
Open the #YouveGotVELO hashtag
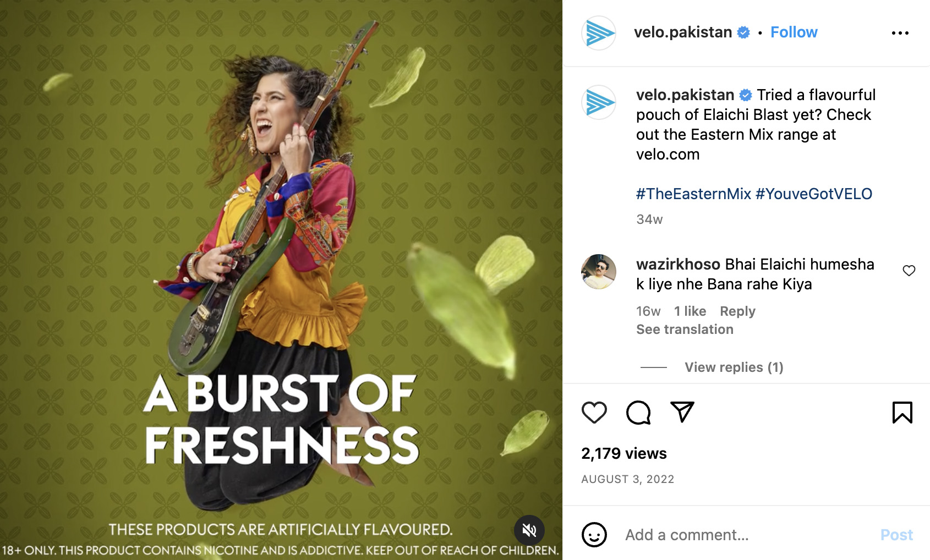pos(814,194)
